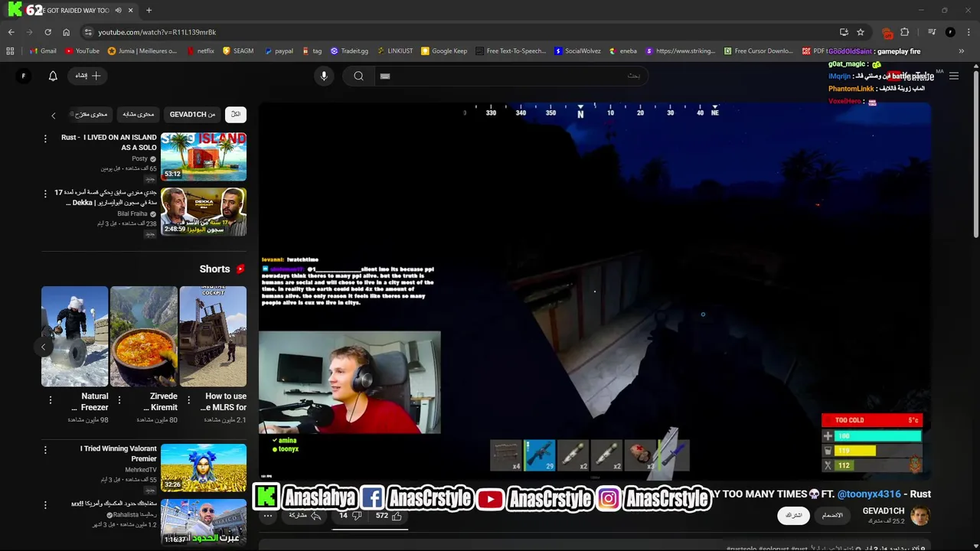
Task: Open the SEAGM bookmark
Action: 238,51
